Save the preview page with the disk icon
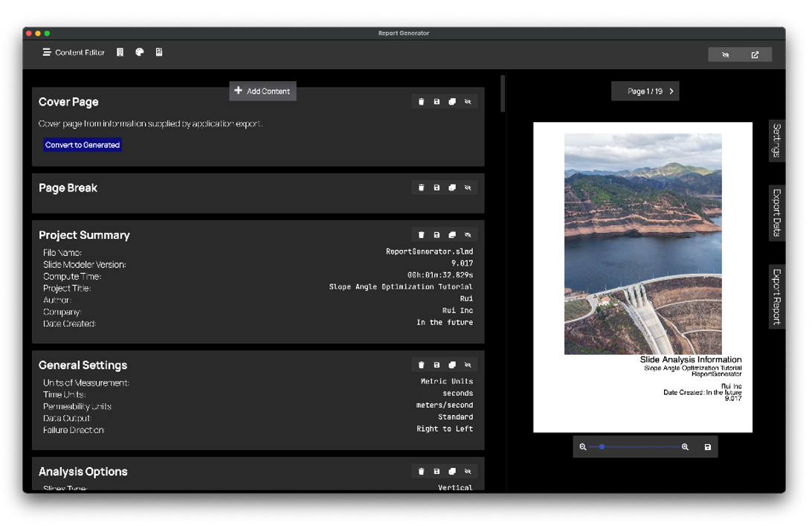 tap(707, 447)
